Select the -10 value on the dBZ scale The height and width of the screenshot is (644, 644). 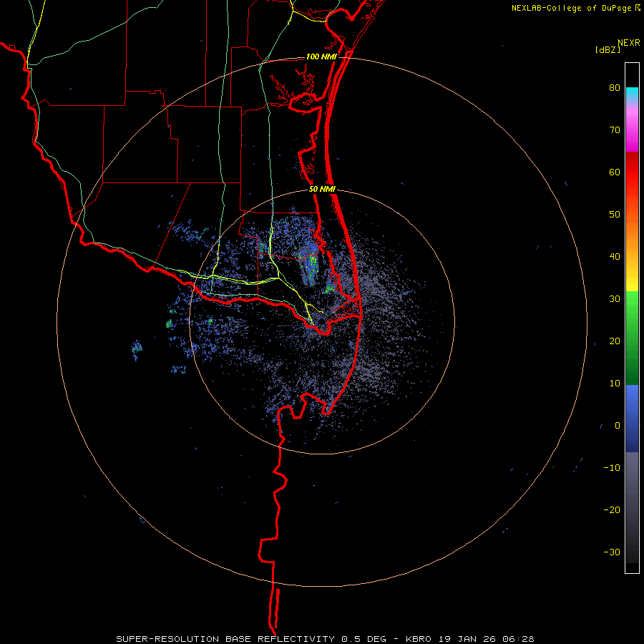pyautogui.click(x=612, y=468)
